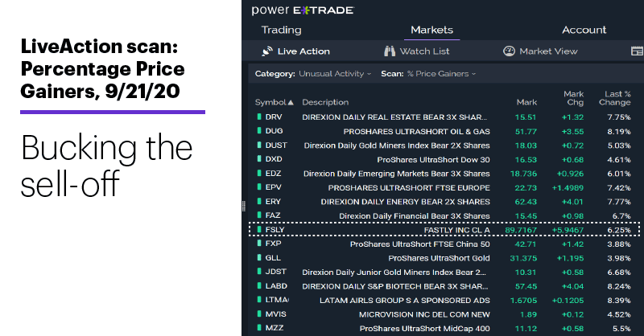Select the GLL symbol
Screen dimensions: 644x336
(273, 258)
